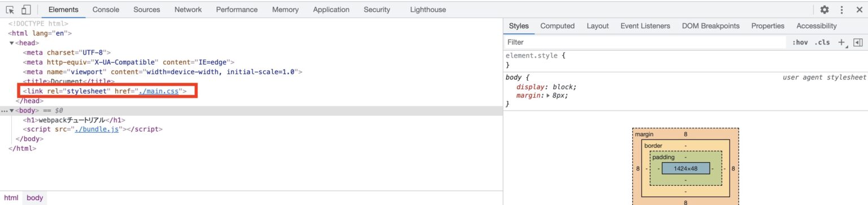The image size is (868, 205).
Task: Expand the margin shorthand triangle
Action: 548,96
